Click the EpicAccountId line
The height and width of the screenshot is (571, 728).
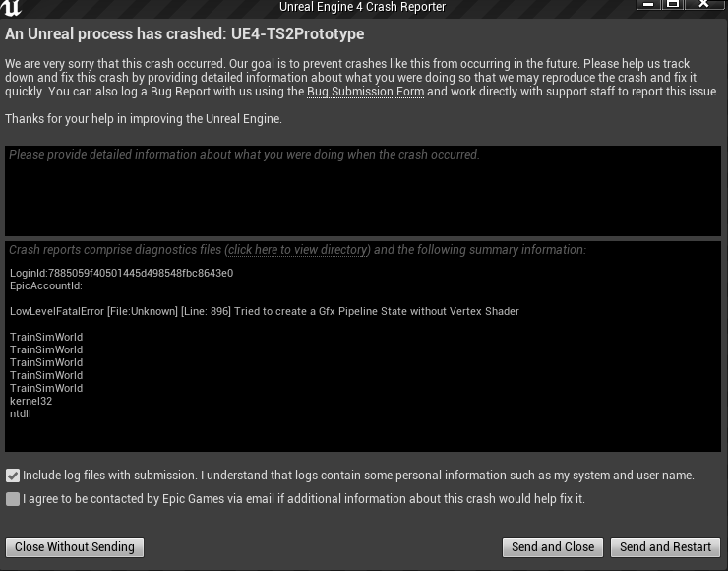46,285
